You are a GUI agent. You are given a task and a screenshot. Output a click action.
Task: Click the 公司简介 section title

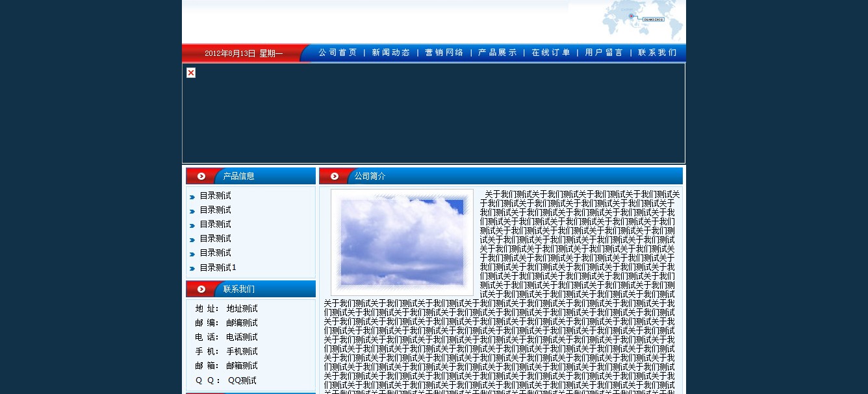[370, 176]
